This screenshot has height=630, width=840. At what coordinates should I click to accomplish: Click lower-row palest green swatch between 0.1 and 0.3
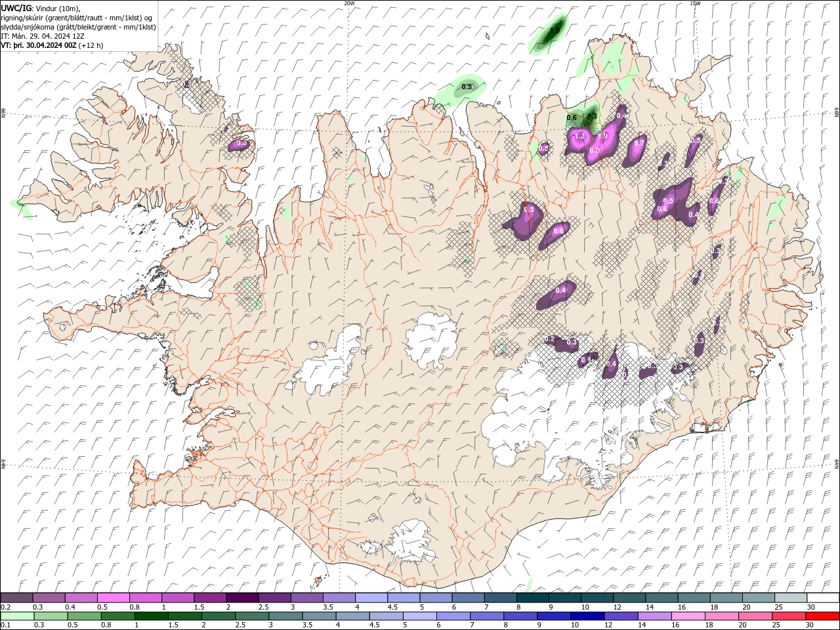click(x=17, y=616)
